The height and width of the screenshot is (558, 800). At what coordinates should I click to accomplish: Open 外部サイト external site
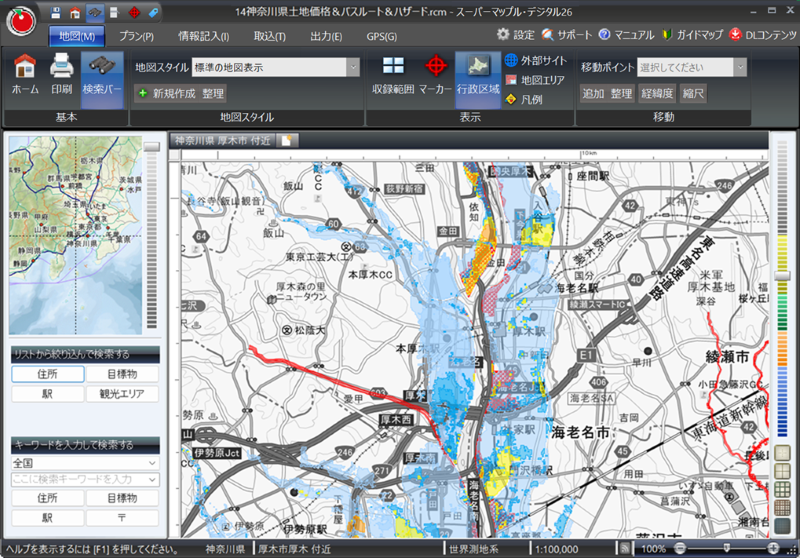[x=536, y=60]
